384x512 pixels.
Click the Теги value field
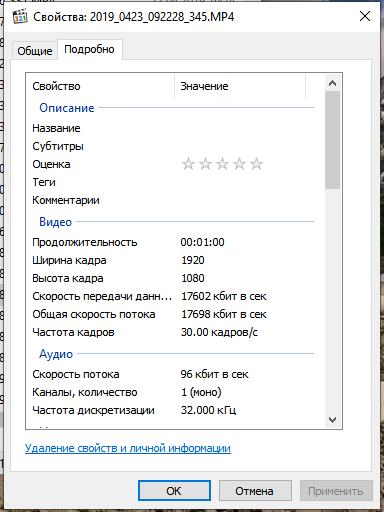click(x=247, y=182)
